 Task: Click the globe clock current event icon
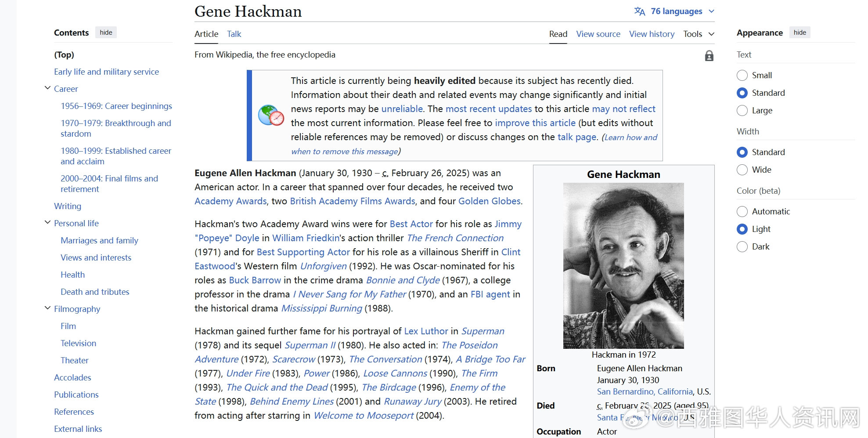point(271,115)
